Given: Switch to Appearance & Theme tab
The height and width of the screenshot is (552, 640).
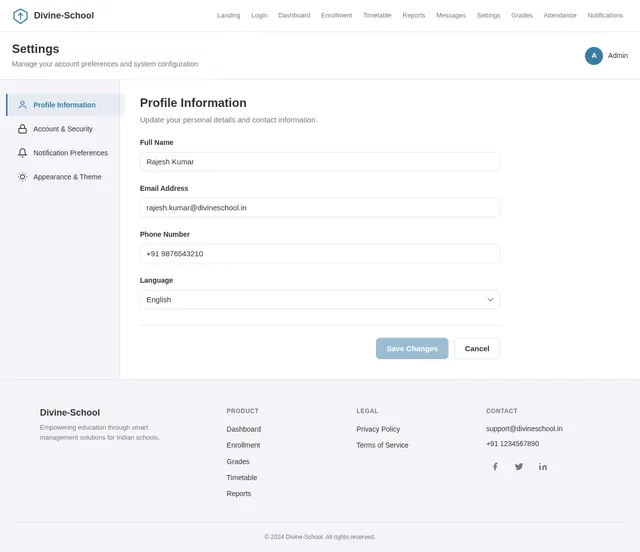Looking at the screenshot, I should tap(65, 177).
